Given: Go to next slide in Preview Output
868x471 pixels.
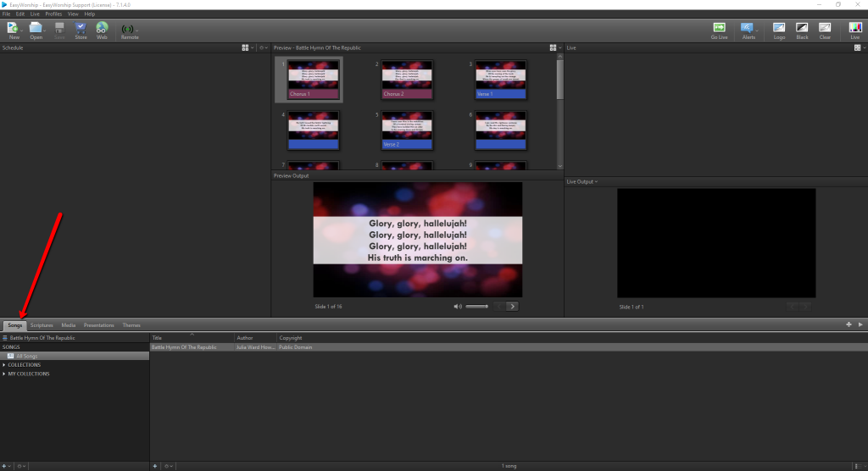Looking at the screenshot, I should 512,307.
